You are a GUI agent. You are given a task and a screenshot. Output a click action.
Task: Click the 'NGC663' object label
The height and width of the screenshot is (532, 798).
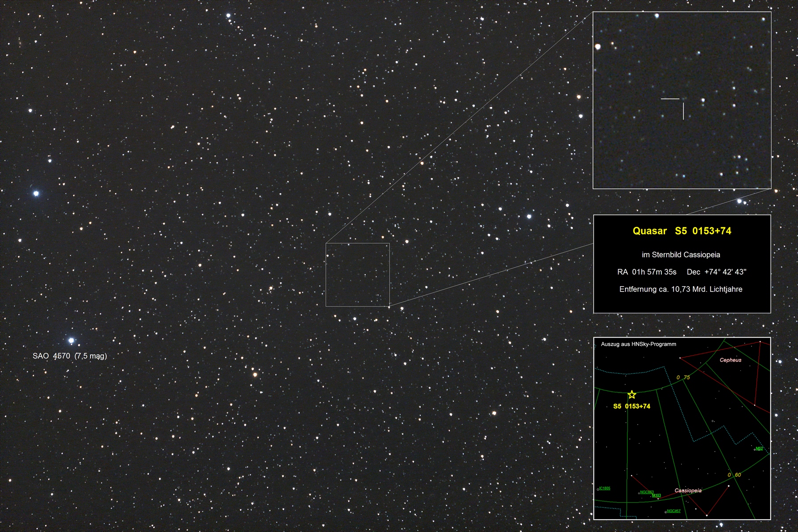[647, 492]
